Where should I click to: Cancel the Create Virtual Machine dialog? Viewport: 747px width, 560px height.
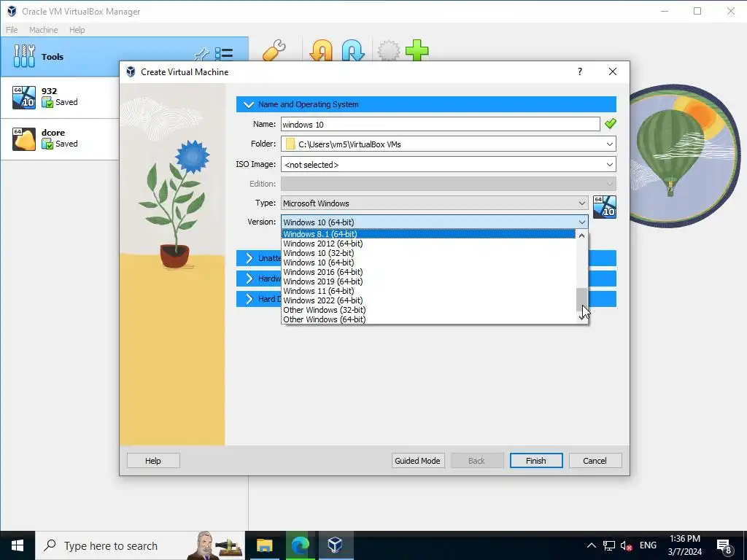[595, 461]
